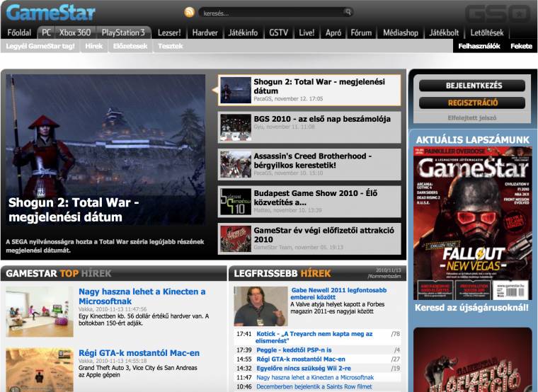Select Budapest Game Show 2010 item
Image resolution: width=538 pixels, height=392 pixels.
(x=309, y=202)
